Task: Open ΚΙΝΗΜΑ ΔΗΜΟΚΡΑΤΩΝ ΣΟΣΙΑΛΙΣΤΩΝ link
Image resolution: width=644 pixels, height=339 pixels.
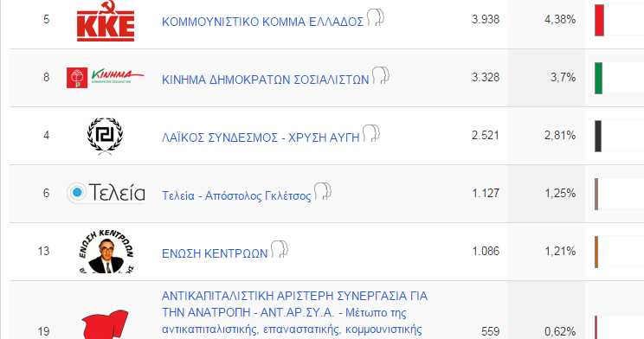Action: point(266,80)
